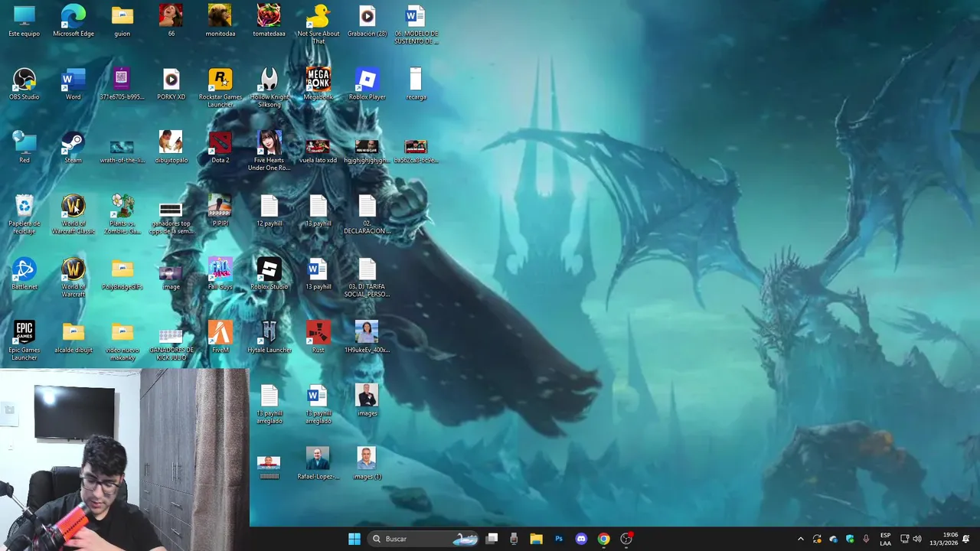
Task: Select the recarga file icon
Action: click(x=416, y=84)
